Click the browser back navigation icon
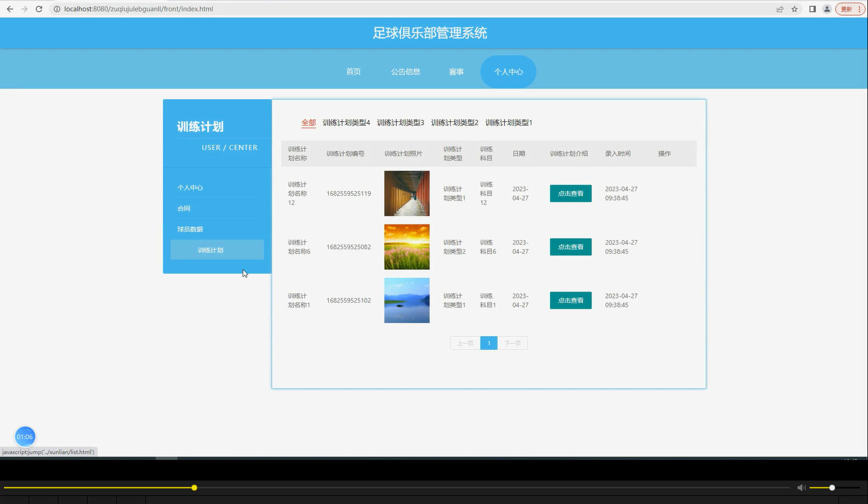 tap(9, 9)
